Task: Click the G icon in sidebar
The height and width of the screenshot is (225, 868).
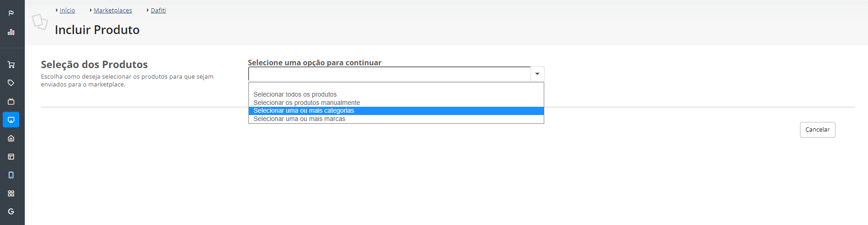Action: pyautogui.click(x=11, y=212)
